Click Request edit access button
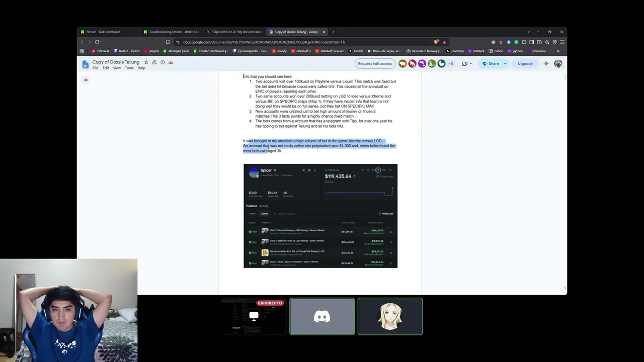 pos(375,64)
